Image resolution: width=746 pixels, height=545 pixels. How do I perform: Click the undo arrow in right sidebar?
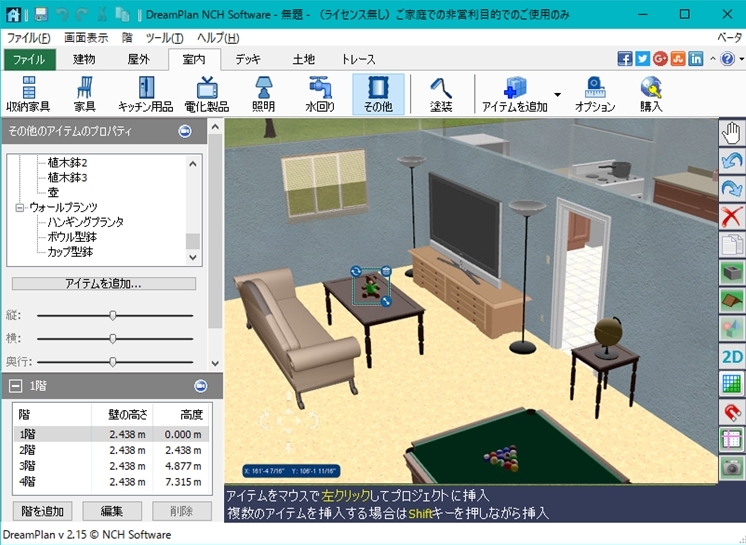point(732,161)
